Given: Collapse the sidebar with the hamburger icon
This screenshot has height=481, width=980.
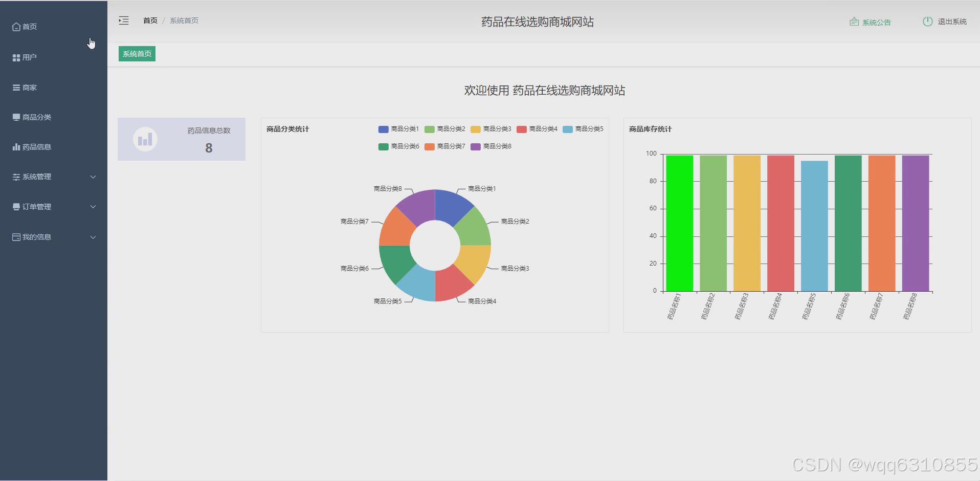Looking at the screenshot, I should (x=124, y=20).
